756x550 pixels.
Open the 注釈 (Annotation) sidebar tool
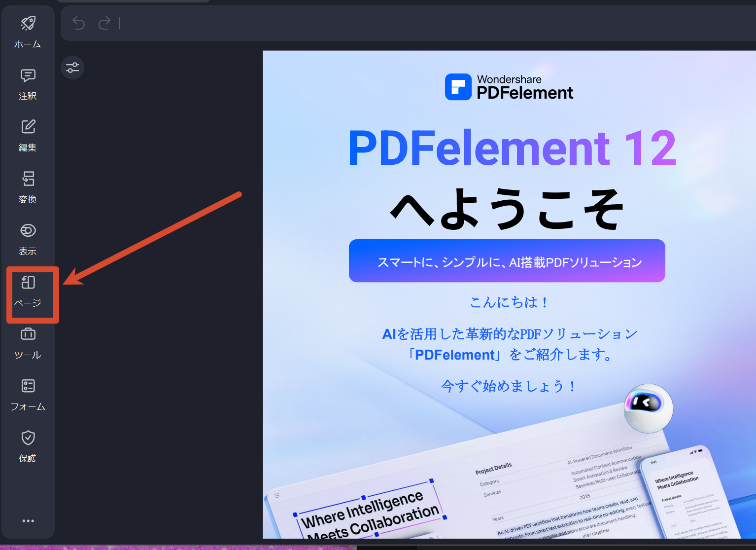point(28,84)
